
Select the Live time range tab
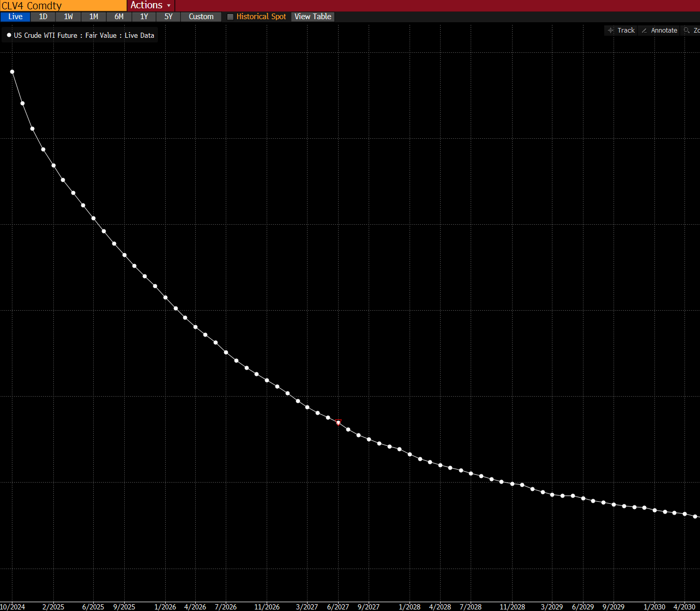pos(16,17)
